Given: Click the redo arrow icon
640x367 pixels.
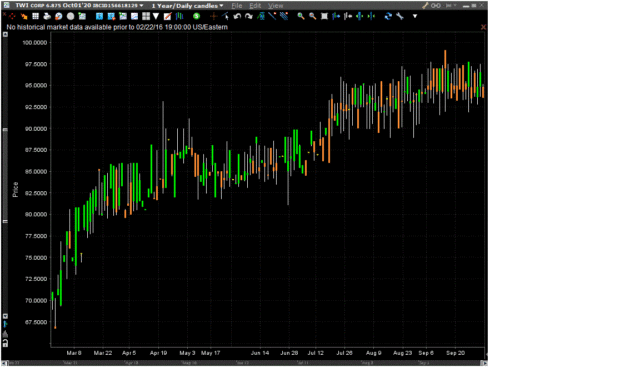Looking at the screenshot, I should [x=249, y=16].
